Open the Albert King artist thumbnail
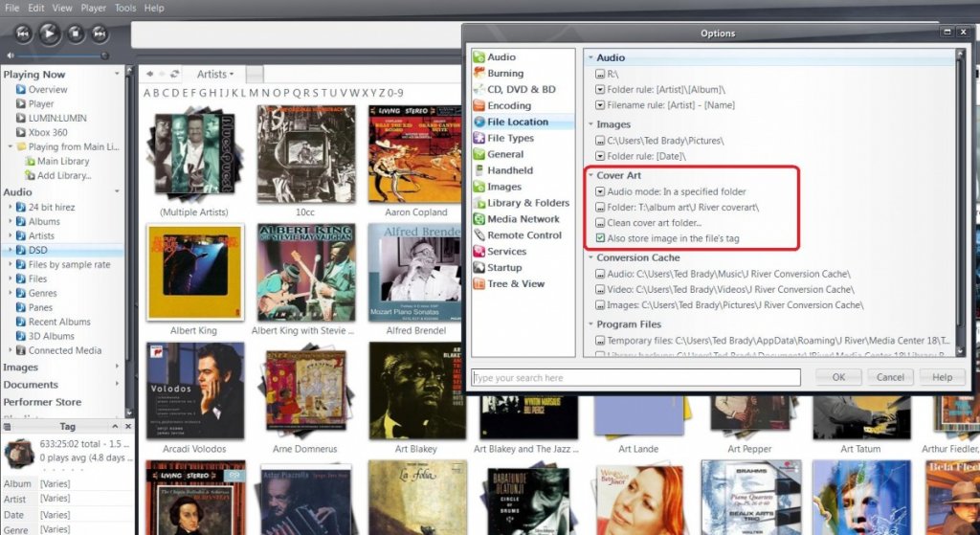980x535 pixels. pos(195,272)
